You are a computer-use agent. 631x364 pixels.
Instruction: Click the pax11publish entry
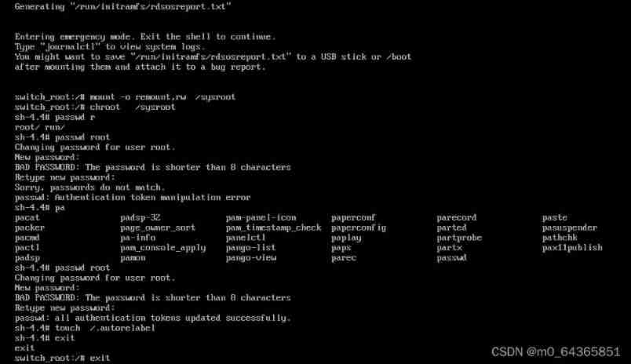[x=572, y=248]
